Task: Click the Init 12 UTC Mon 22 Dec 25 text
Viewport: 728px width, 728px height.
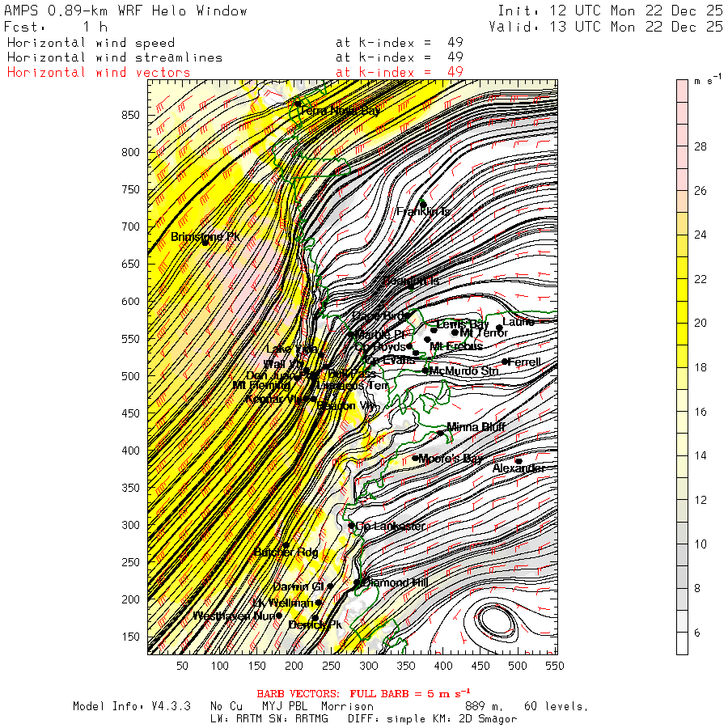Action: coord(610,11)
